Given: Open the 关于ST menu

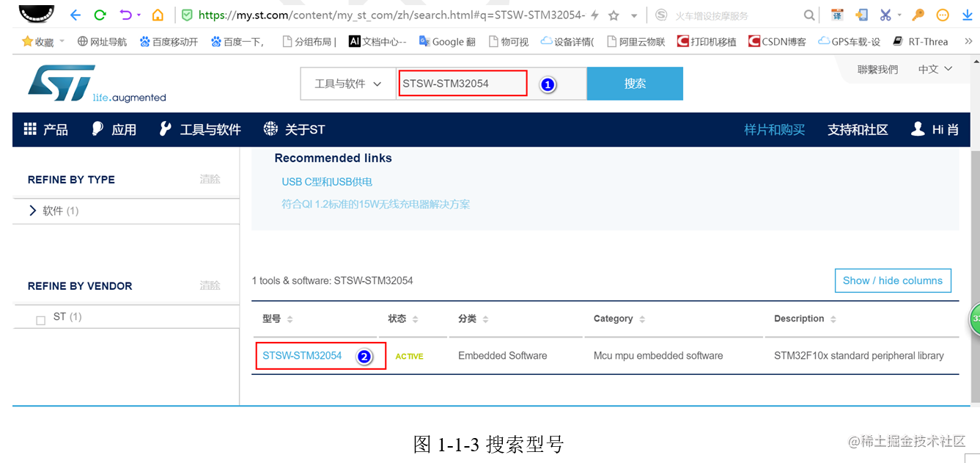Looking at the screenshot, I should (294, 130).
